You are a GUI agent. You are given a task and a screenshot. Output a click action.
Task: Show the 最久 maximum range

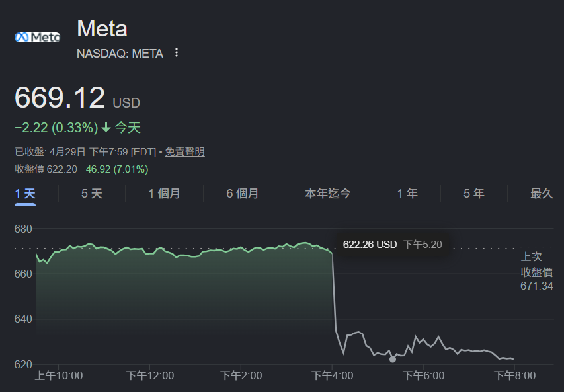coord(542,194)
